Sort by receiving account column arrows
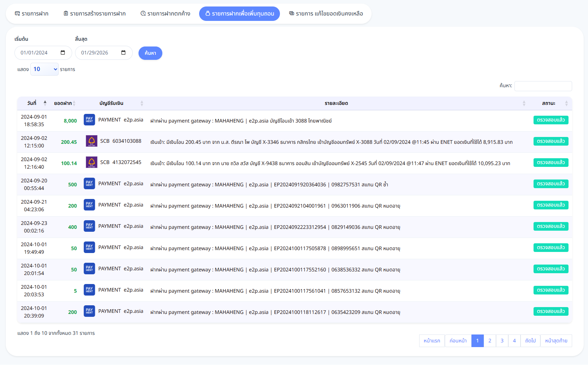The height and width of the screenshot is (368, 588). (x=142, y=103)
